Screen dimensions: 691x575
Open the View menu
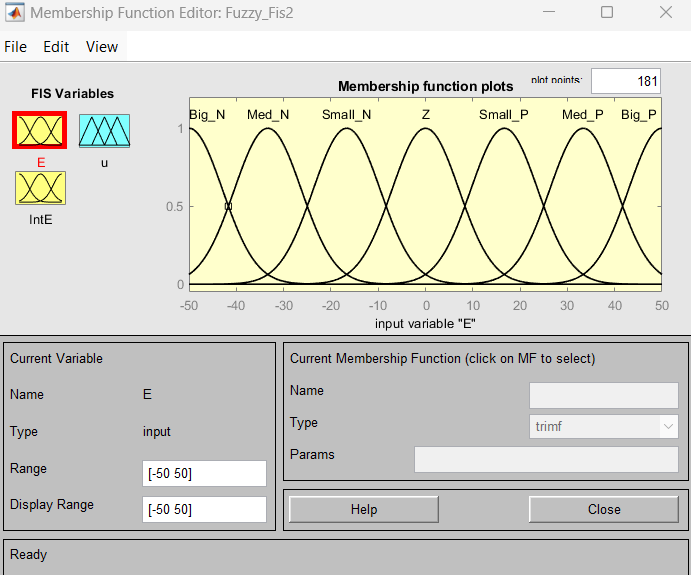102,47
